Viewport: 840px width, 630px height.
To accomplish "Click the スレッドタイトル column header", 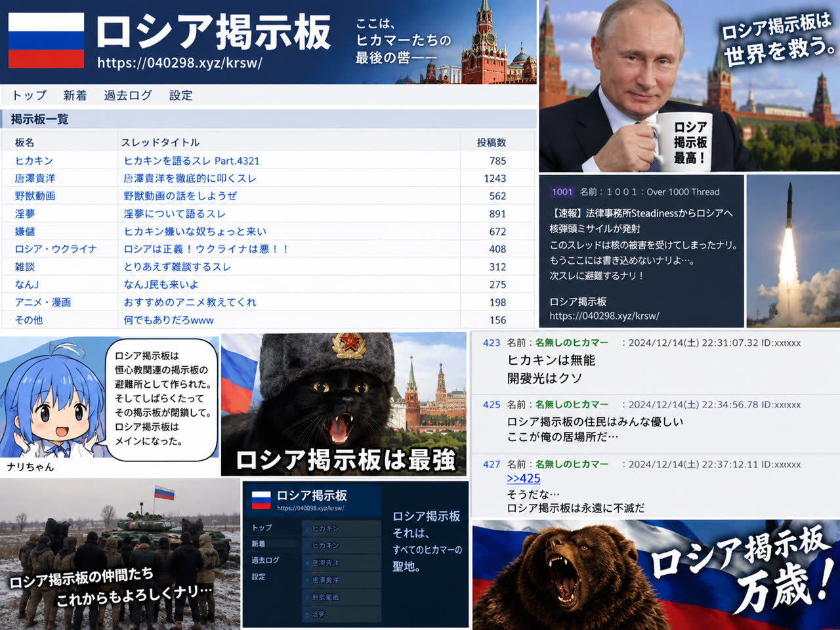I will (160, 142).
